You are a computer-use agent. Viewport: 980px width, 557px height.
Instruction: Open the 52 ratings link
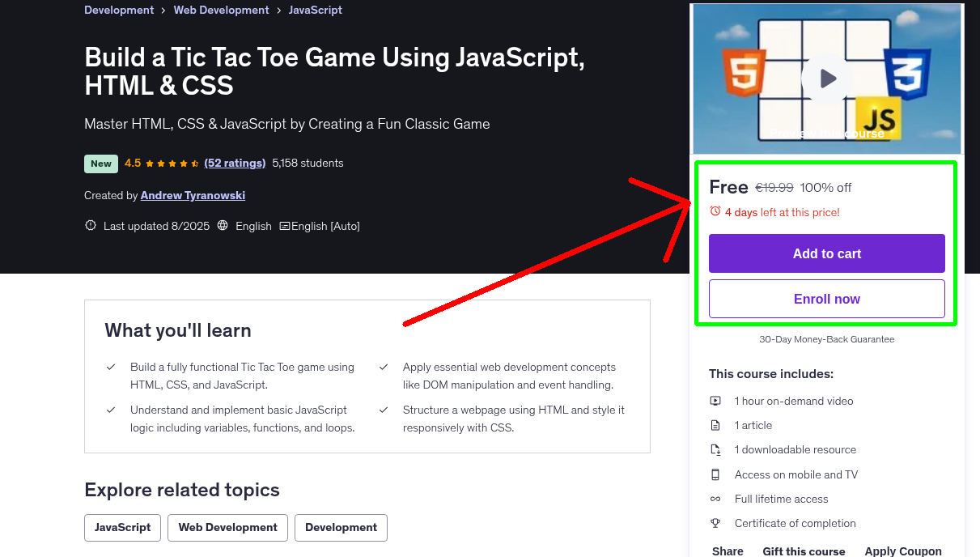pyautogui.click(x=235, y=163)
